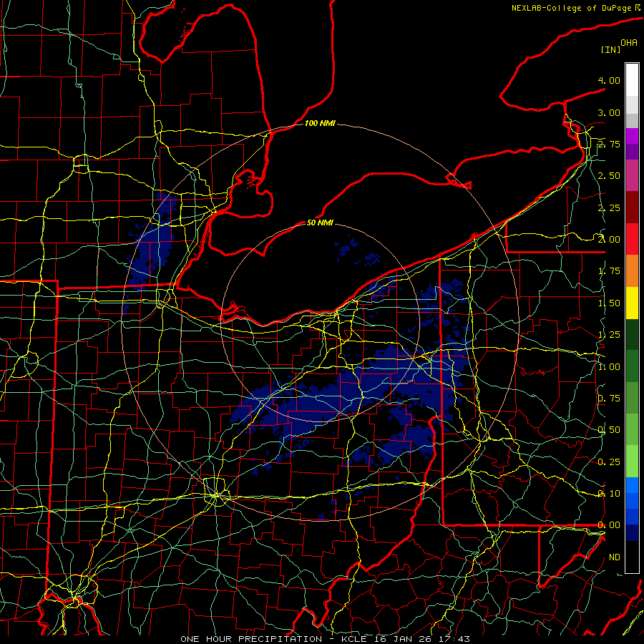Viewport: 644px width, 644px height.
Task: Click the 2.75 legend value
Action: pyautogui.click(x=609, y=144)
